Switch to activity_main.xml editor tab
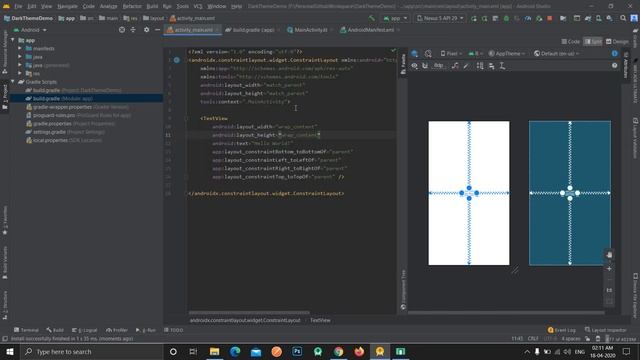 point(193,30)
